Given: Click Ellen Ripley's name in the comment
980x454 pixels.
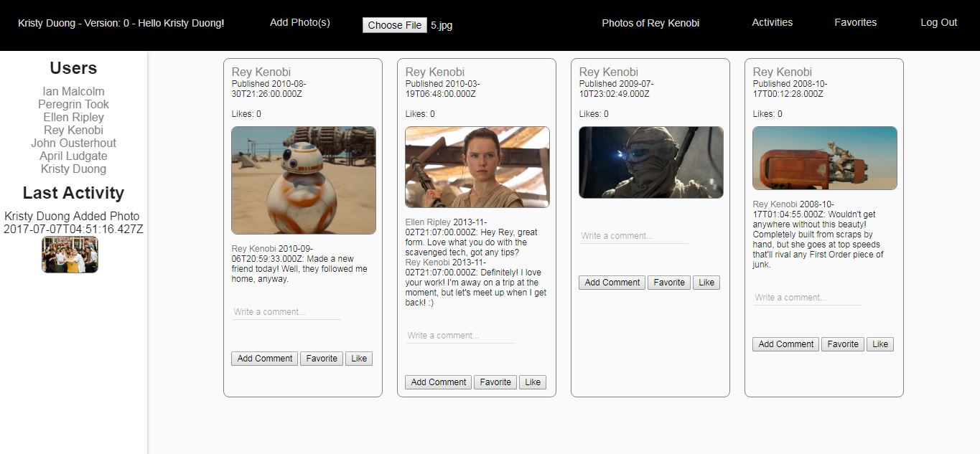Looking at the screenshot, I should [x=428, y=222].
